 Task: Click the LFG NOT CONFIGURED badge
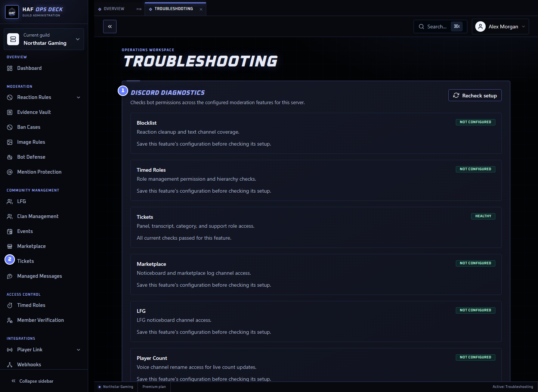point(475,310)
